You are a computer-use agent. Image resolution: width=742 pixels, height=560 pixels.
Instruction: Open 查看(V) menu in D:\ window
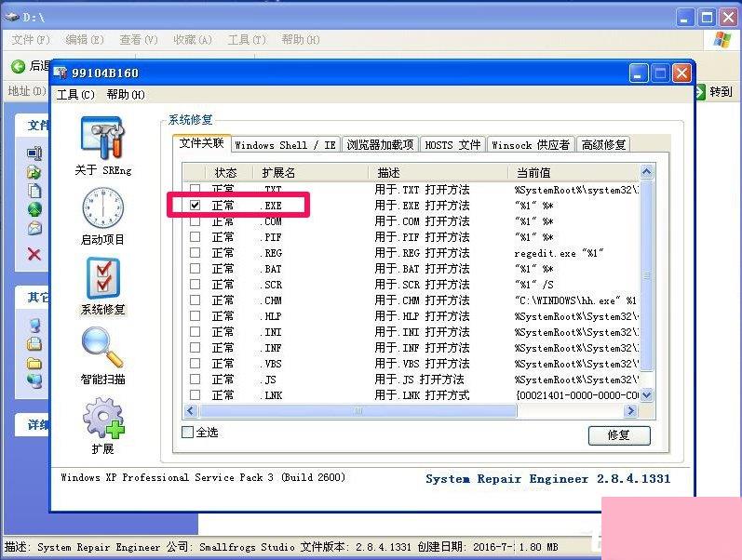click(x=139, y=40)
